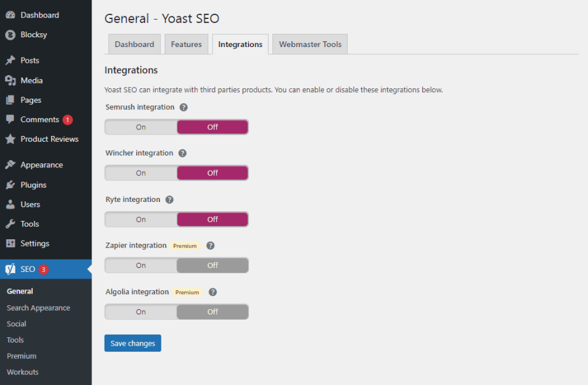Click the Blocksy logo icon
588x385 pixels.
[x=10, y=35]
